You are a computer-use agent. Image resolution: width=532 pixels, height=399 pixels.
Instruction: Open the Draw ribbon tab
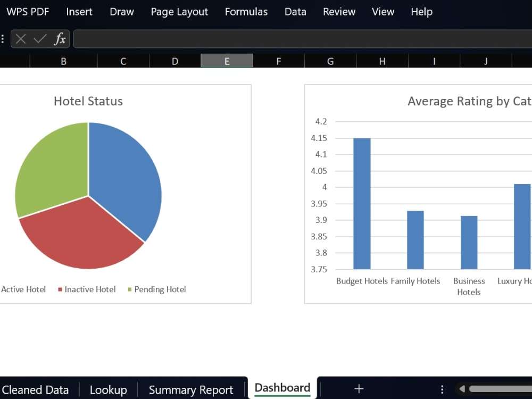(x=122, y=12)
